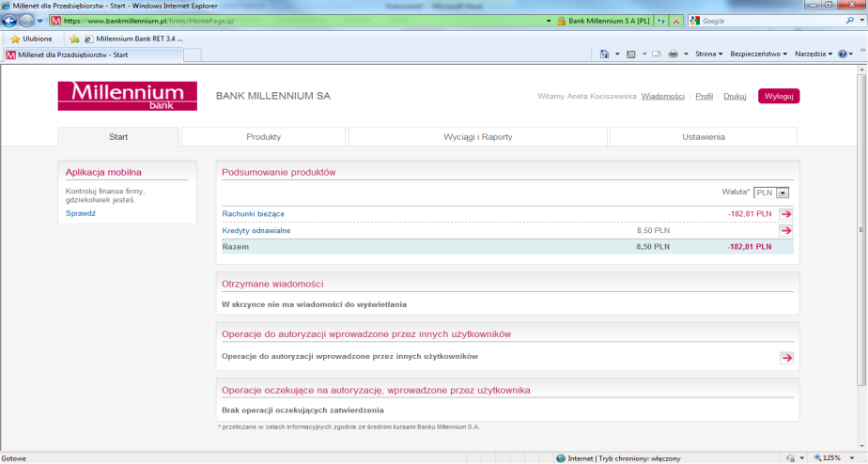
Task: Switch to the Ustawienia tab
Action: pyautogui.click(x=704, y=137)
